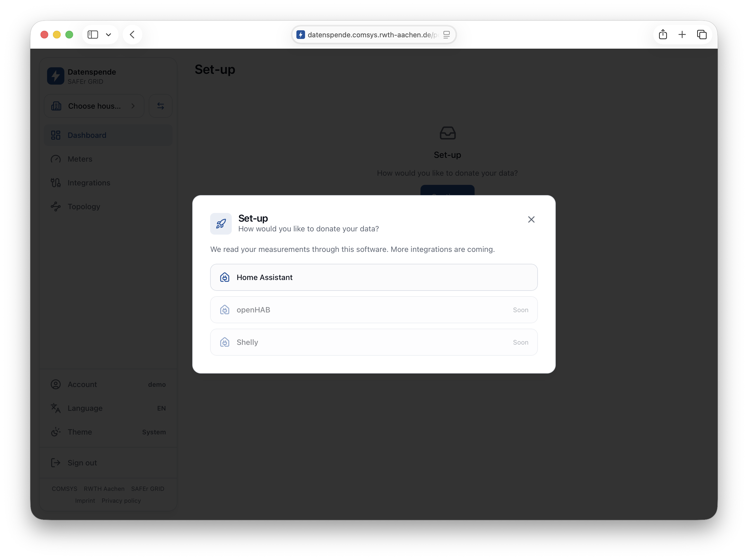The height and width of the screenshot is (560, 748).
Task: Click the 'System' theme value
Action: [x=154, y=432]
